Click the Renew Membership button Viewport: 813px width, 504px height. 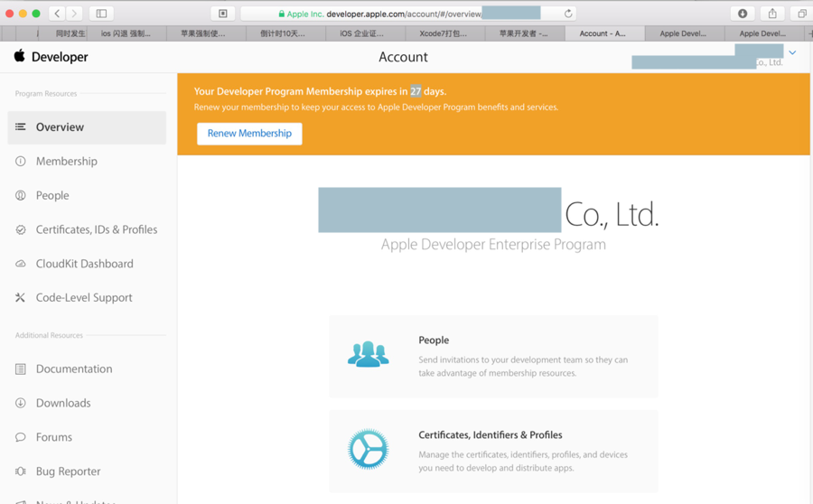(249, 134)
